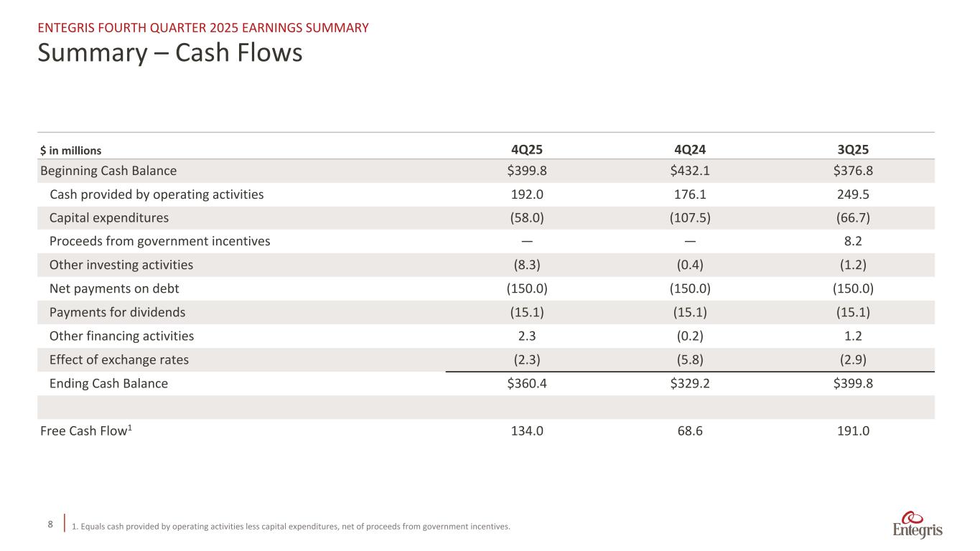Select the Capital expenditures row label
This screenshot has height=551, width=980.
[109, 218]
